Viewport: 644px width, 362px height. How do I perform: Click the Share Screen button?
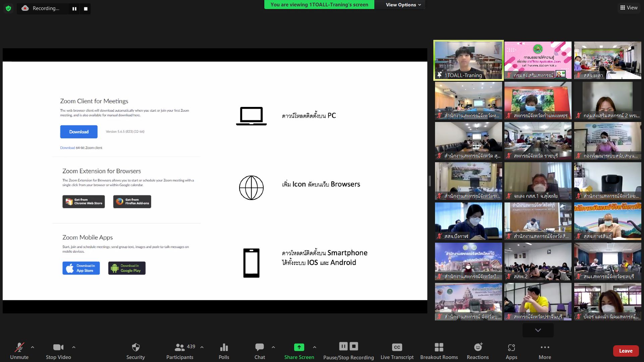299,351
